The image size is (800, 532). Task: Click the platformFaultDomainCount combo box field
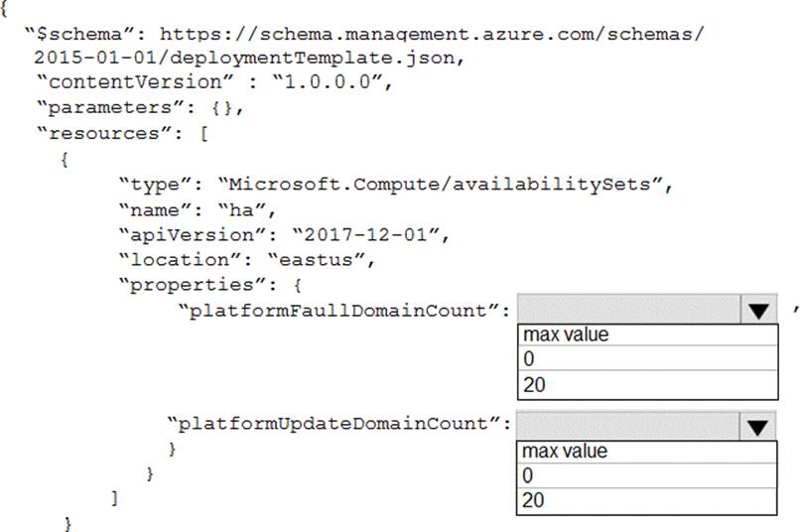pos(627,310)
